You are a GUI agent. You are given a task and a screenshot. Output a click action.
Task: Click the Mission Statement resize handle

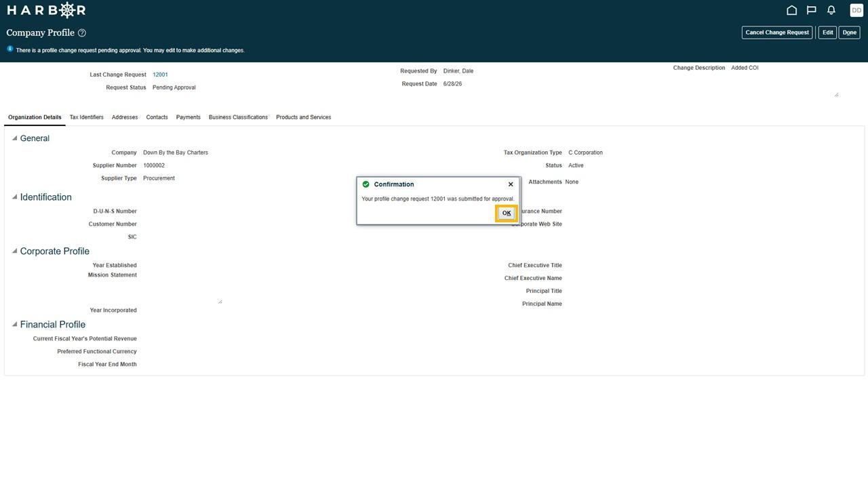pos(220,301)
